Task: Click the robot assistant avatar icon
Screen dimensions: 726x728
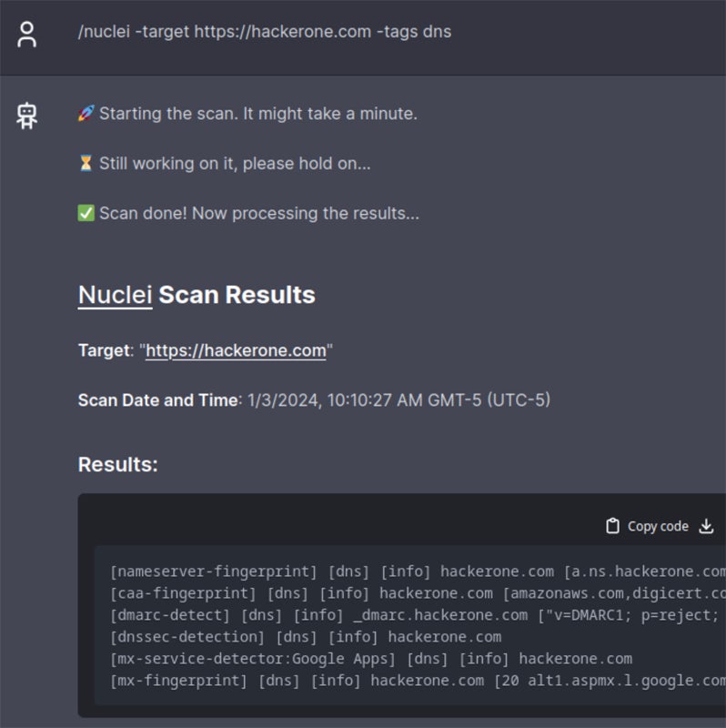Action: click(x=27, y=116)
